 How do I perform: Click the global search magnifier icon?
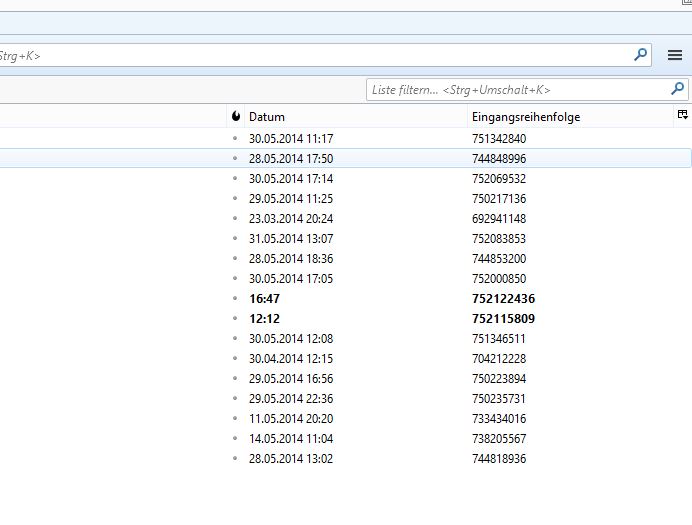tap(640, 55)
